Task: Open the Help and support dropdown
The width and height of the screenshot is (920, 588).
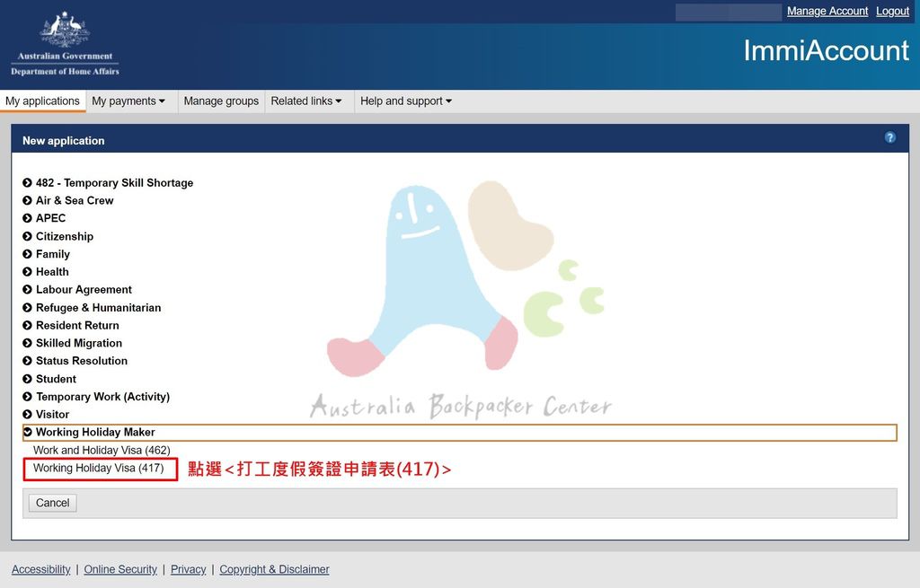Action: click(406, 101)
